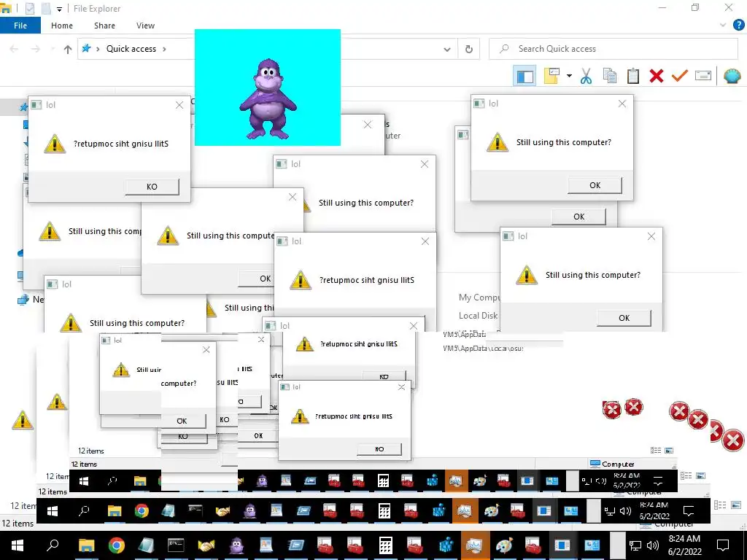Click the Network item in navigation pane
This screenshot has width=747, height=560.
tap(31, 300)
